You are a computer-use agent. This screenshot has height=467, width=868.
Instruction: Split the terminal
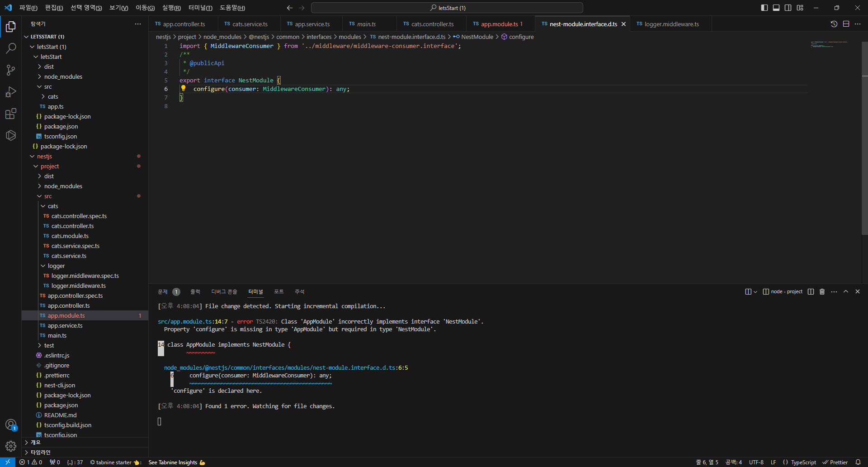coord(811,292)
